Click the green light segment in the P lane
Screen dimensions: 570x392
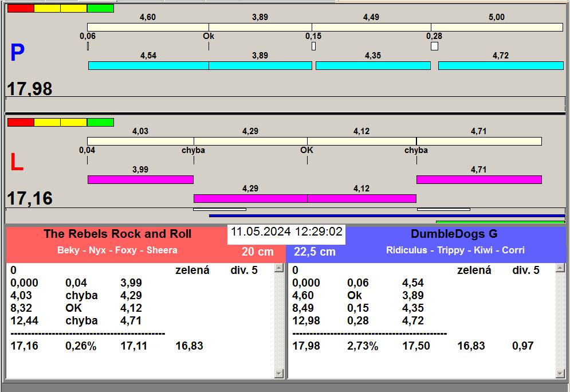tap(100, 9)
